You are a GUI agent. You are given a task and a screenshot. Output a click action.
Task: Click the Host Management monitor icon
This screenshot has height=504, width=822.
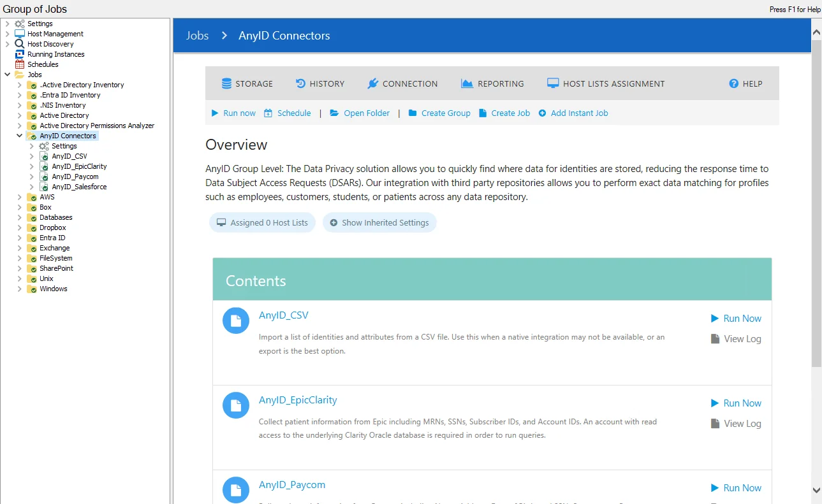click(20, 34)
